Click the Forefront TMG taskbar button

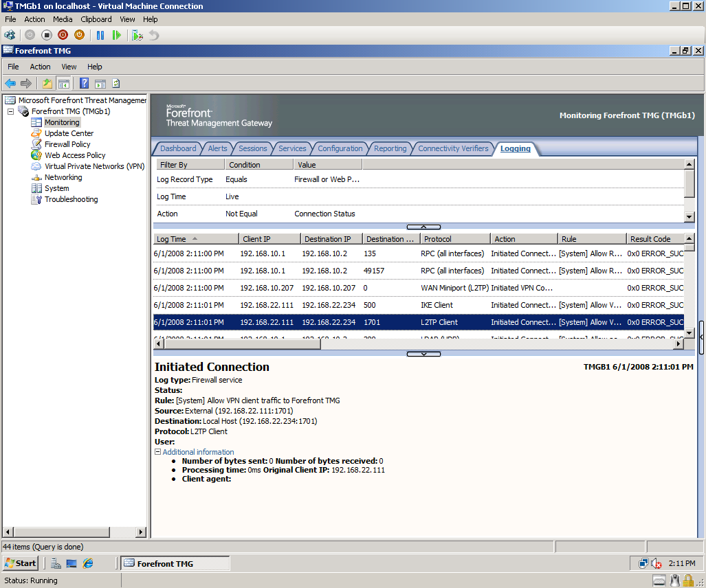(x=175, y=563)
